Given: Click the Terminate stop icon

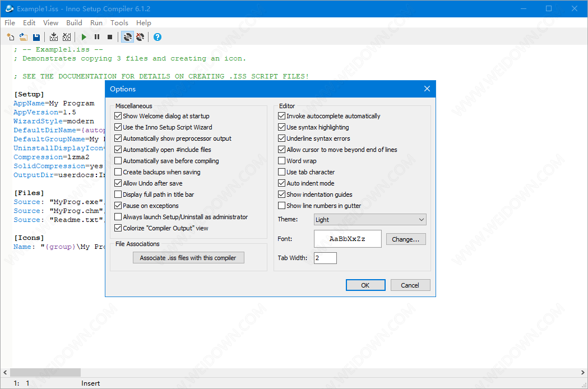Looking at the screenshot, I should tap(110, 37).
